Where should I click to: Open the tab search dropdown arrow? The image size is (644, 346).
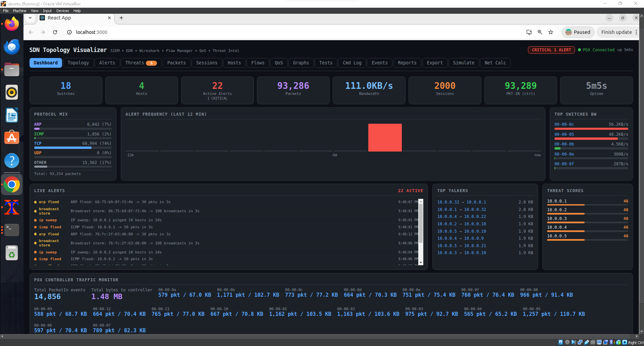[x=30, y=18]
